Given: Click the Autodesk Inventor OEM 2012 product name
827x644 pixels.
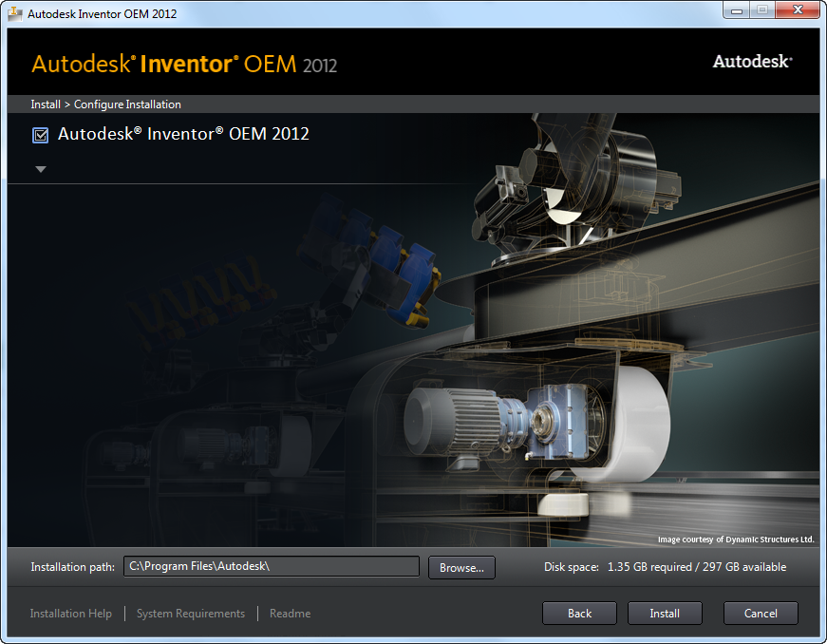Looking at the screenshot, I should click(x=183, y=134).
